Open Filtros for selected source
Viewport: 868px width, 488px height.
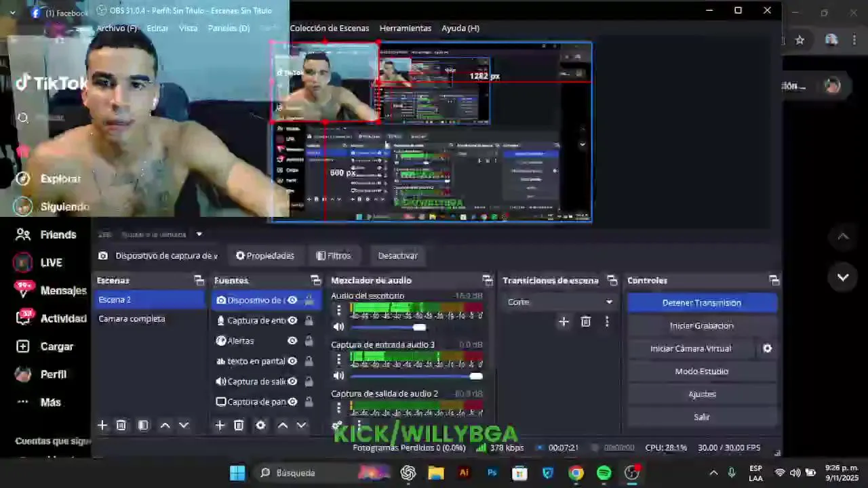pyautogui.click(x=334, y=256)
